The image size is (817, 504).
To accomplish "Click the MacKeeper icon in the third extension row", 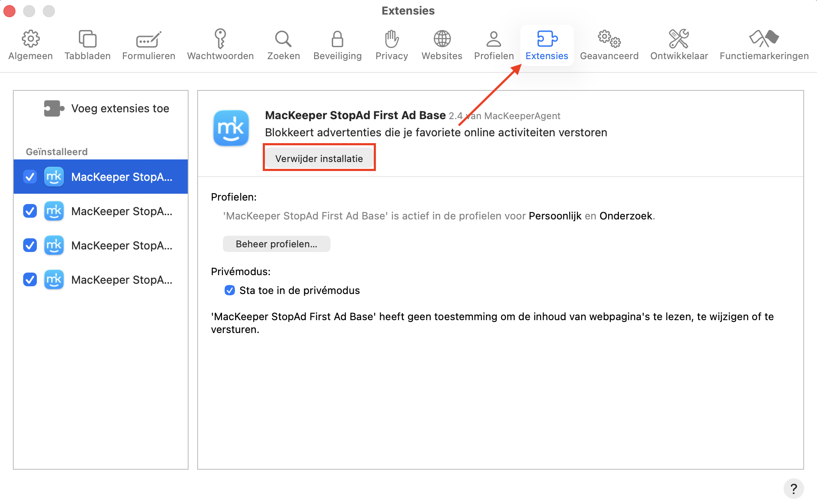I will click(54, 245).
